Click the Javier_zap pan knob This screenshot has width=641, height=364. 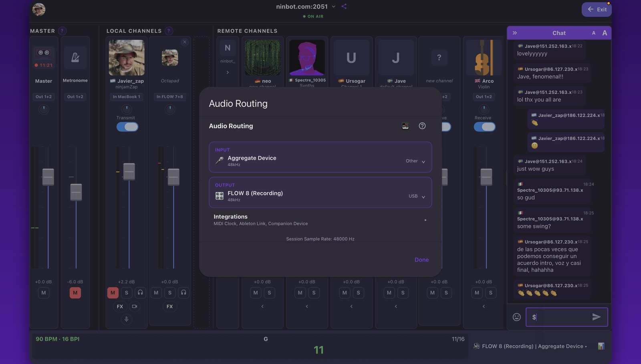click(x=127, y=109)
